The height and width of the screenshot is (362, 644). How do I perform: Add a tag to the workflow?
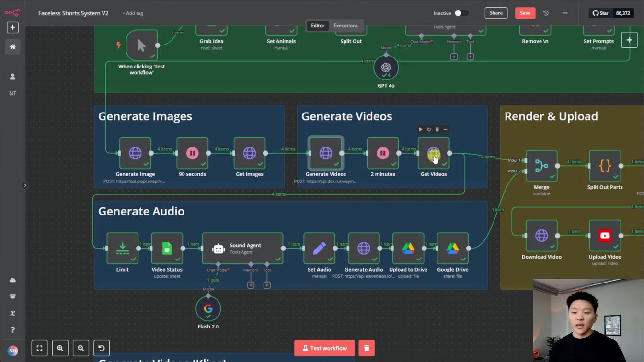click(x=133, y=13)
